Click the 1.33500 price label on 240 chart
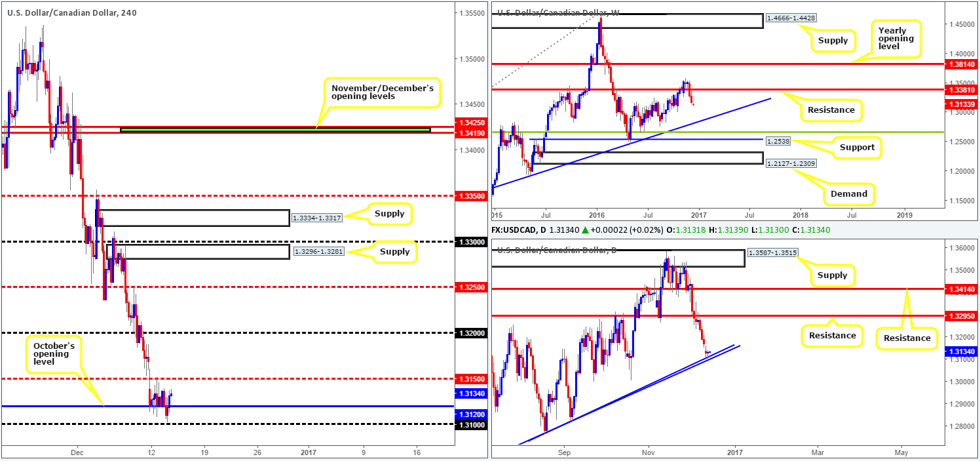Screen dimensions: 980x461 (470, 195)
